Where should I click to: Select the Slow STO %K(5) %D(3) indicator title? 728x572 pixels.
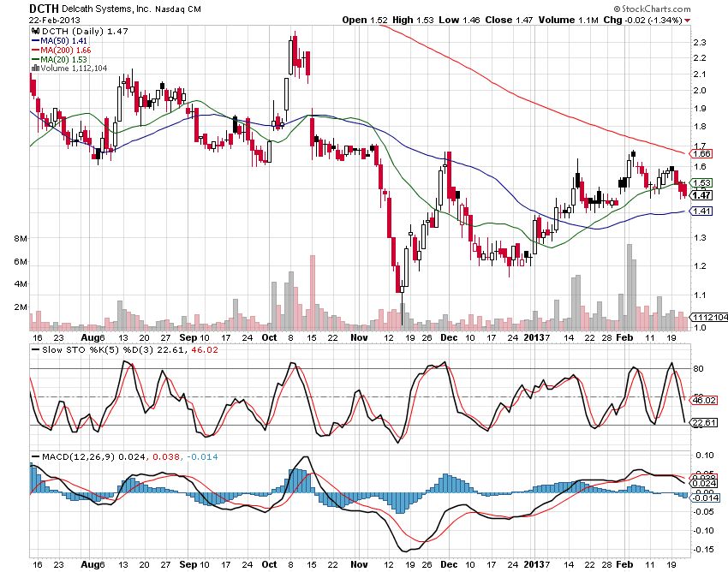98,349
